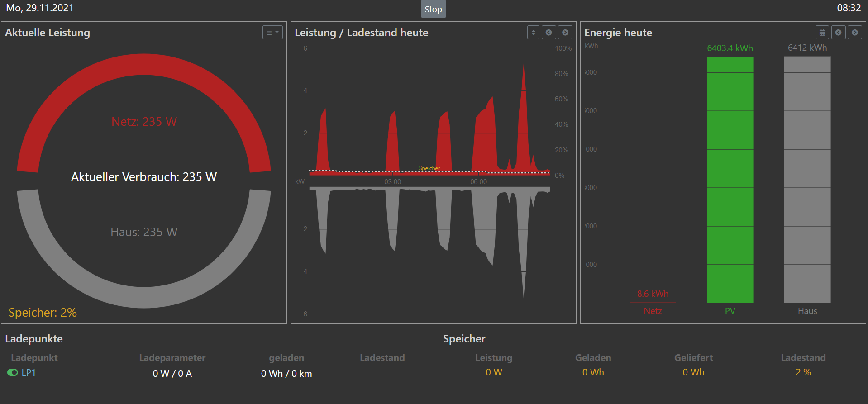Click the PV label under energy chart
The height and width of the screenshot is (404, 868).
click(x=730, y=311)
